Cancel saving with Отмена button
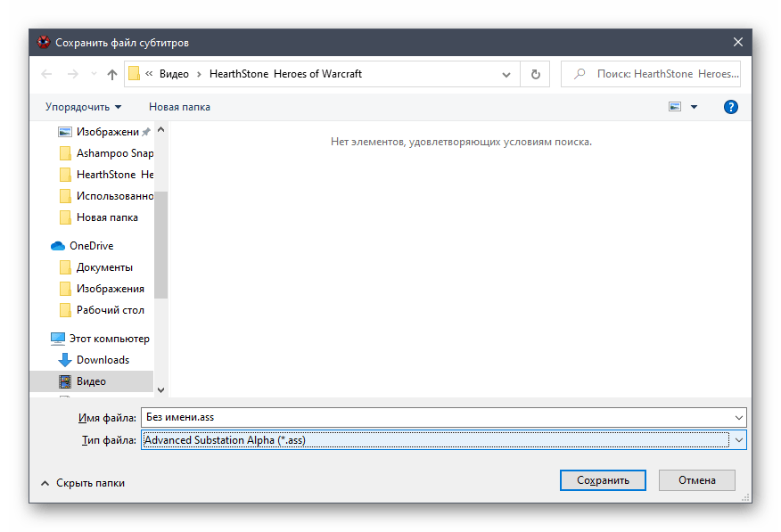 697,480
